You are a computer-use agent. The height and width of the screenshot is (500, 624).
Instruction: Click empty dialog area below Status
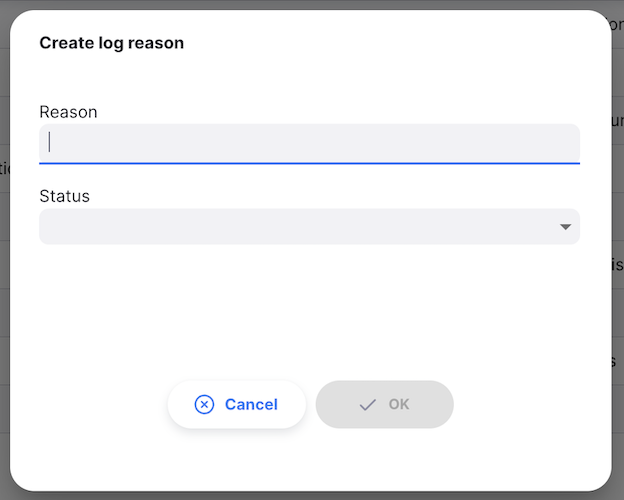tap(309, 310)
